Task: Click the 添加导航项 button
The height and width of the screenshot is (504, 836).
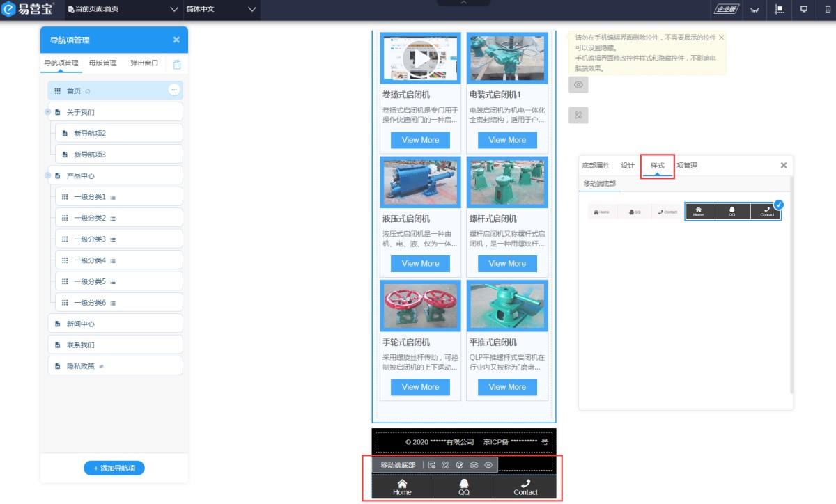Action: [114, 468]
